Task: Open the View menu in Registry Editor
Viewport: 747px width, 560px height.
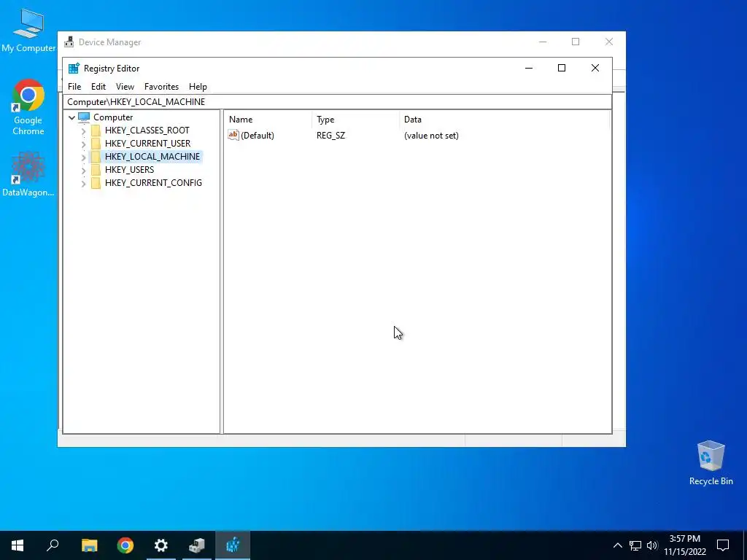Action: pyautogui.click(x=125, y=87)
